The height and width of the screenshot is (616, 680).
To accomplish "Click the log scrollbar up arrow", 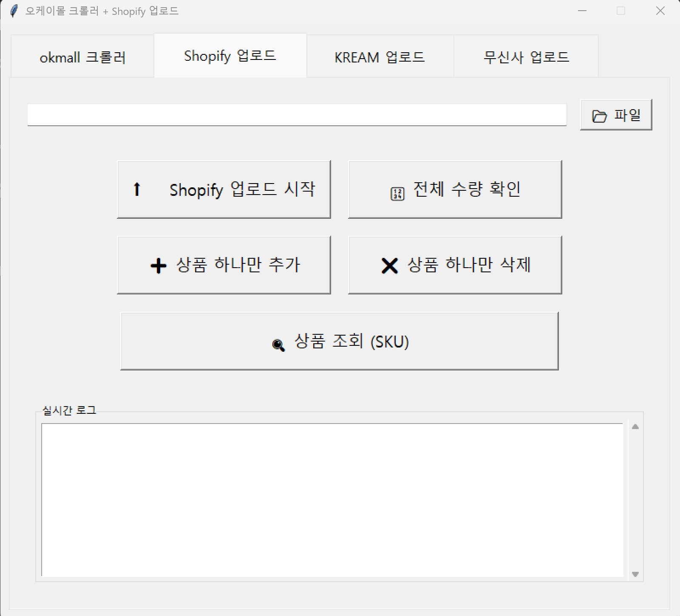I will click(635, 427).
